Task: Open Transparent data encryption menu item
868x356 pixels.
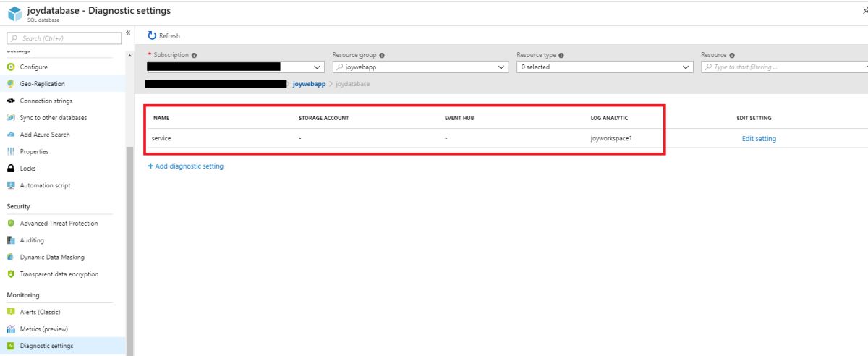Action: pos(62,274)
